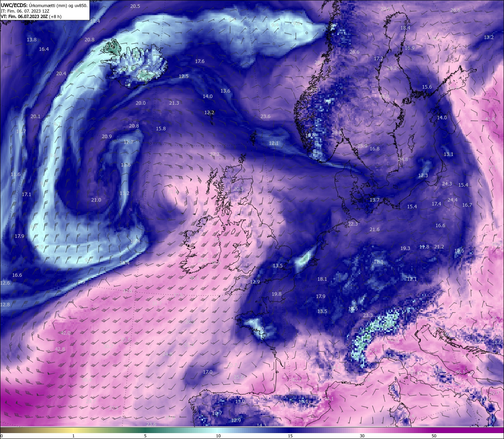The image size is (504, 439).
Task: Select the VT: Fim. 06.07.2023 20Z line
Action: pos(31,17)
